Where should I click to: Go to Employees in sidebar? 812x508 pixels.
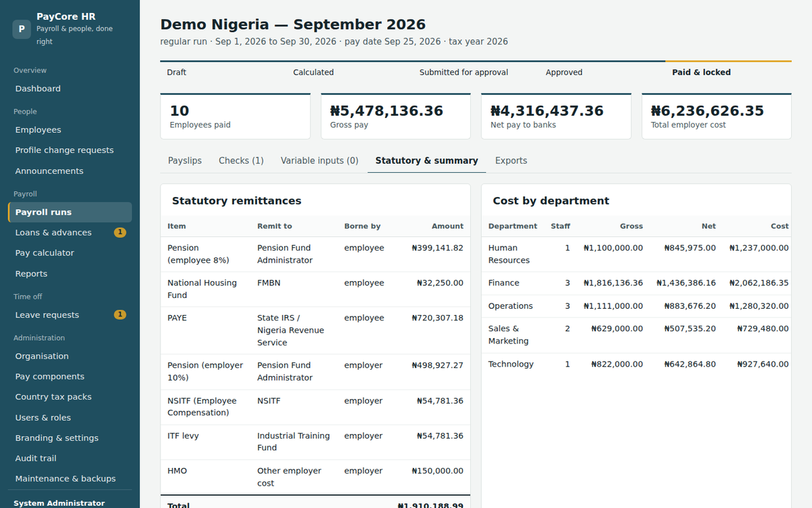coord(70,130)
